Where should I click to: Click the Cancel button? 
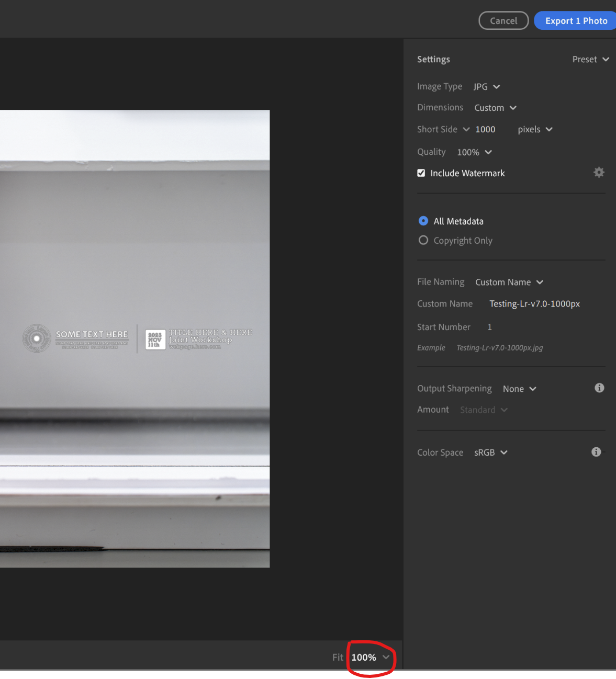click(503, 20)
